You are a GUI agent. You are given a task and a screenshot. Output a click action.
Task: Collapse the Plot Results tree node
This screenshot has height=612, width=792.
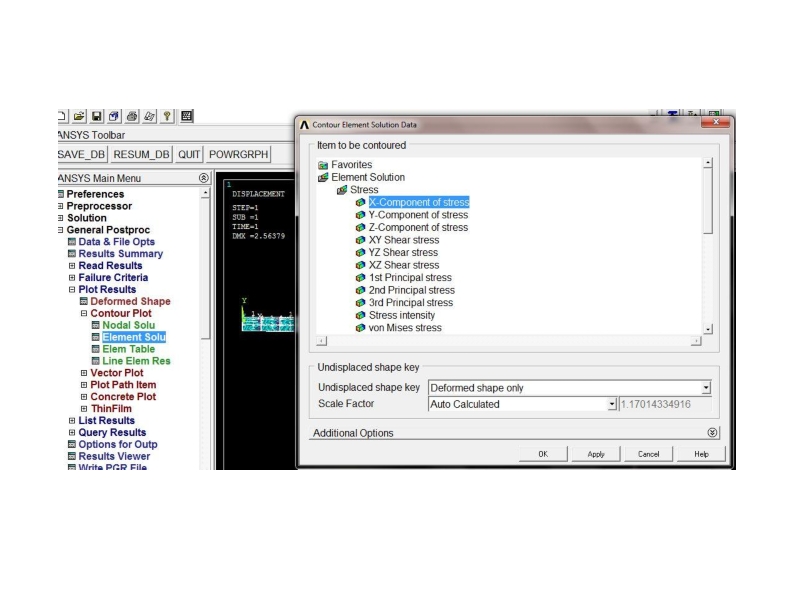pyautogui.click(x=72, y=290)
